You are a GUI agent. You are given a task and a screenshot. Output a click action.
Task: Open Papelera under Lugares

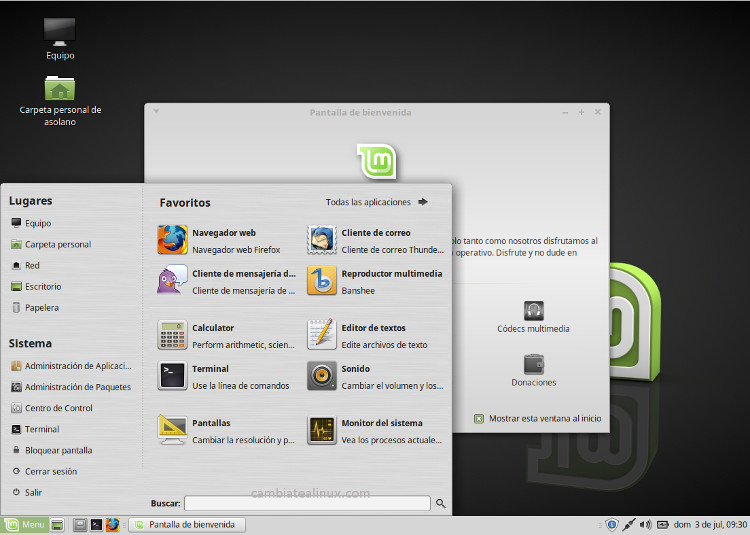pos(35,307)
